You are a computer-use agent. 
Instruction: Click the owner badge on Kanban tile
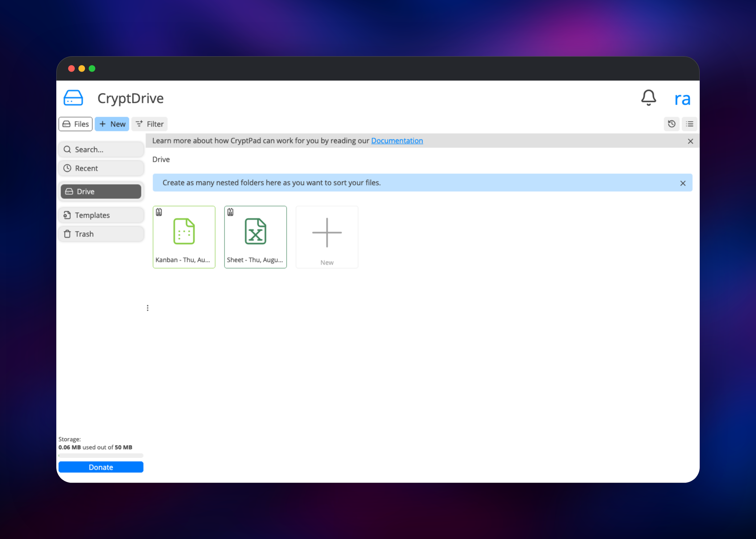pos(159,212)
